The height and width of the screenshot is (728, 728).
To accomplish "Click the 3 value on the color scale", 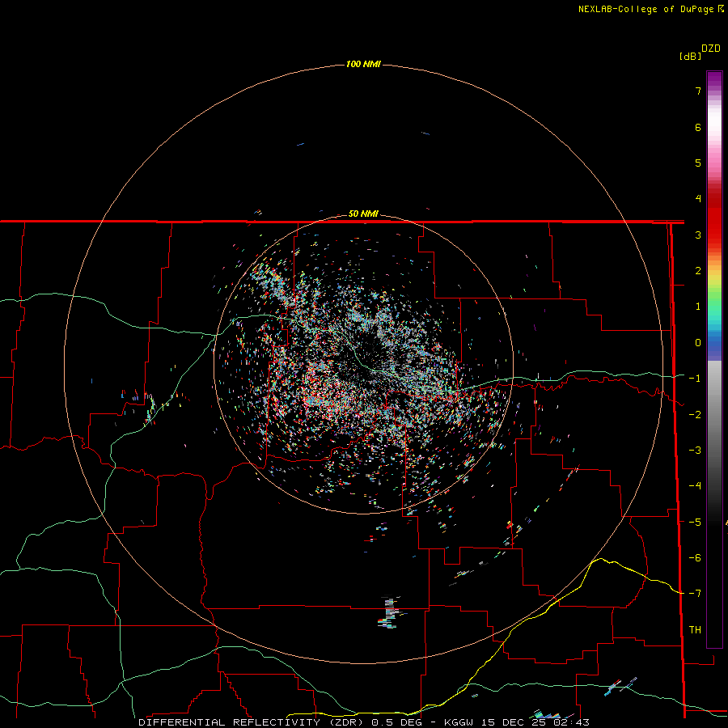I will (698, 235).
